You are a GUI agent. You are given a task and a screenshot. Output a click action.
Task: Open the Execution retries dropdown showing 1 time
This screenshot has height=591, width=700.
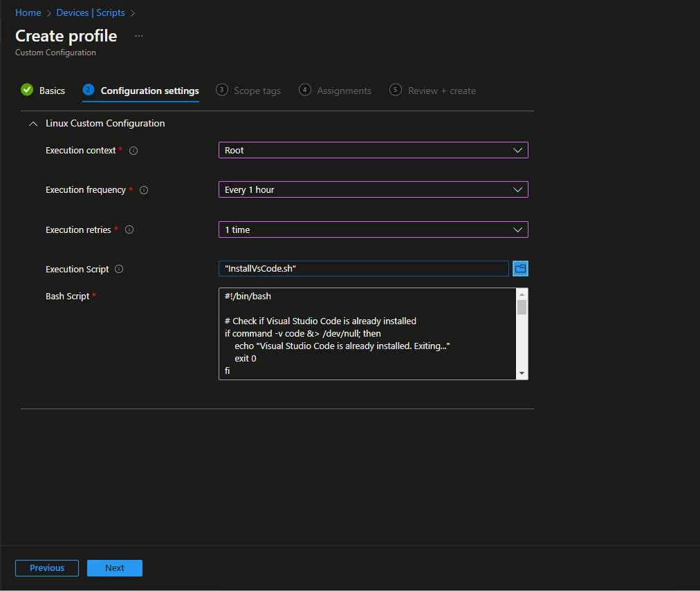click(x=374, y=229)
